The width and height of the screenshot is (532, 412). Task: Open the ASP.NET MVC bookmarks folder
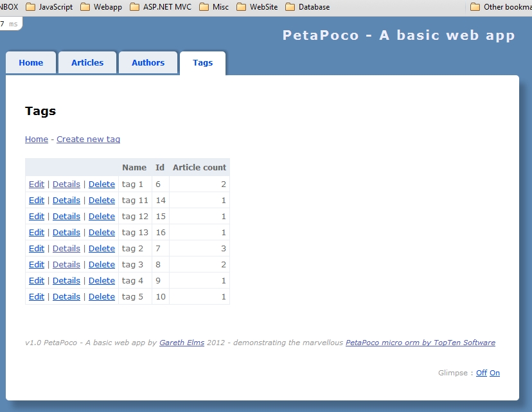161,7
